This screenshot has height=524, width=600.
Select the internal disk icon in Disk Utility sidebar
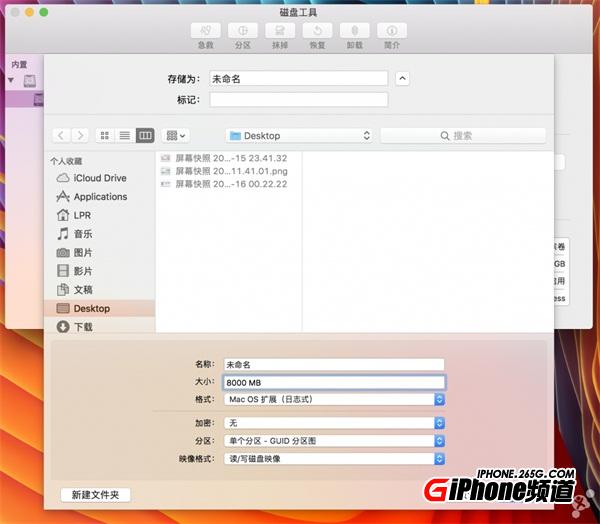point(29,80)
